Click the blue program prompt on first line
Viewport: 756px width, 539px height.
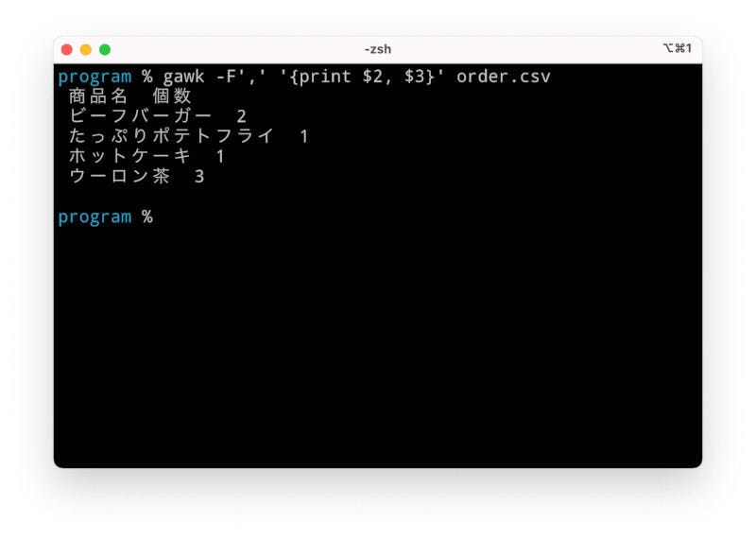coord(94,78)
